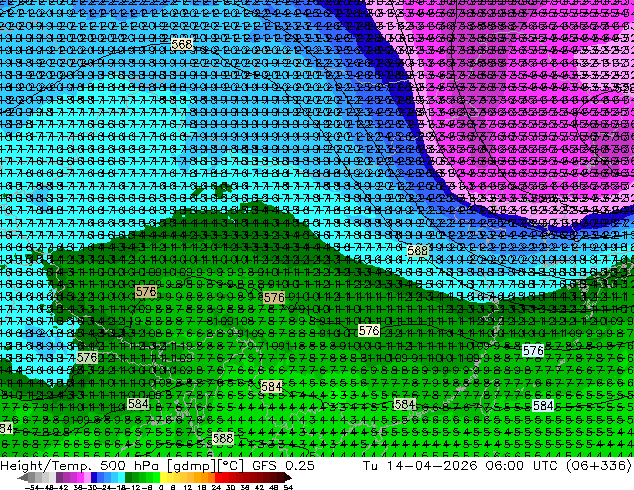Click the 'Height/Temp.' title text
This screenshot has width=634, height=490.
point(47,466)
